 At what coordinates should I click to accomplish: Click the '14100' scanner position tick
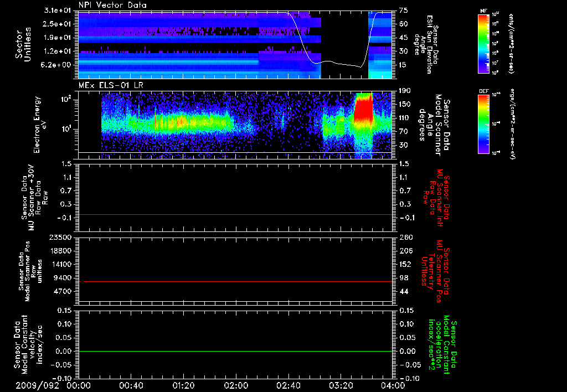pyautogui.click(x=60, y=264)
